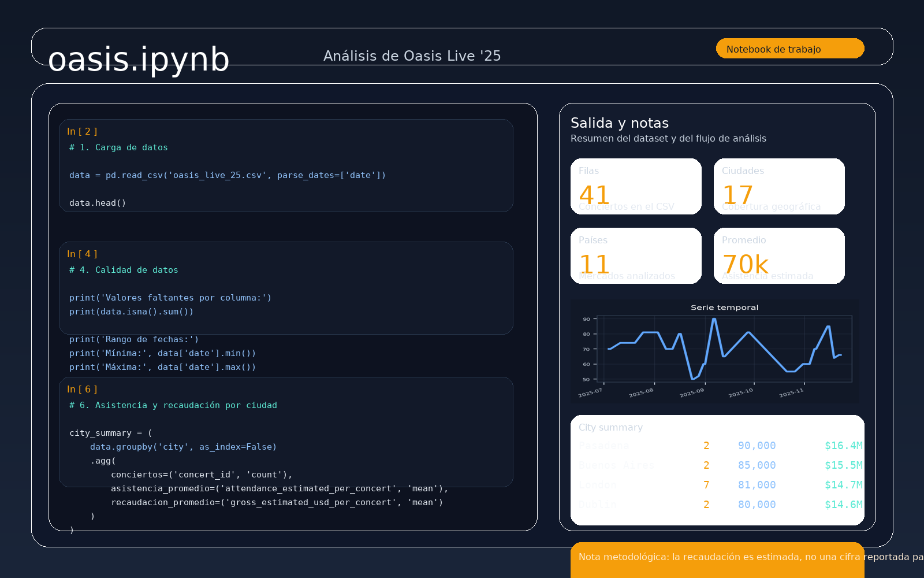The width and height of the screenshot is (924, 578).
Task: Click the attendance value 80,000
Action: point(757,505)
